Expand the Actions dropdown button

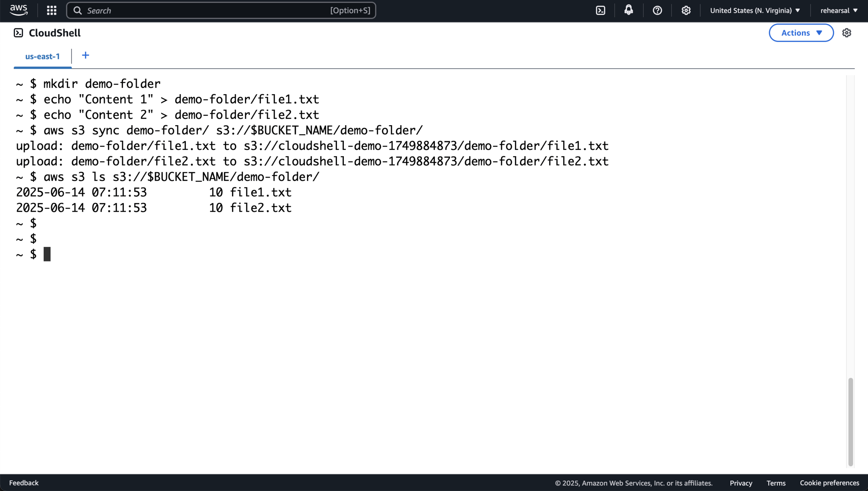coord(801,33)
